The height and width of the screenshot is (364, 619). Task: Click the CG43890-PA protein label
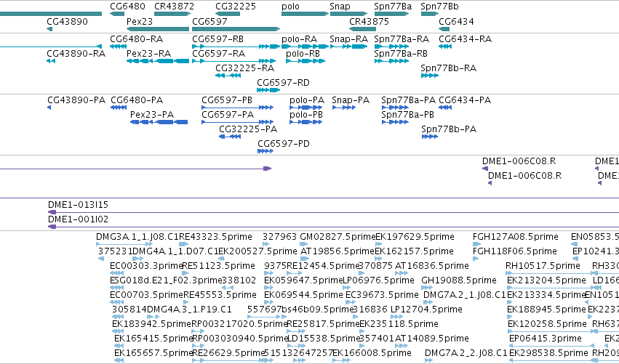click(76, 100)
